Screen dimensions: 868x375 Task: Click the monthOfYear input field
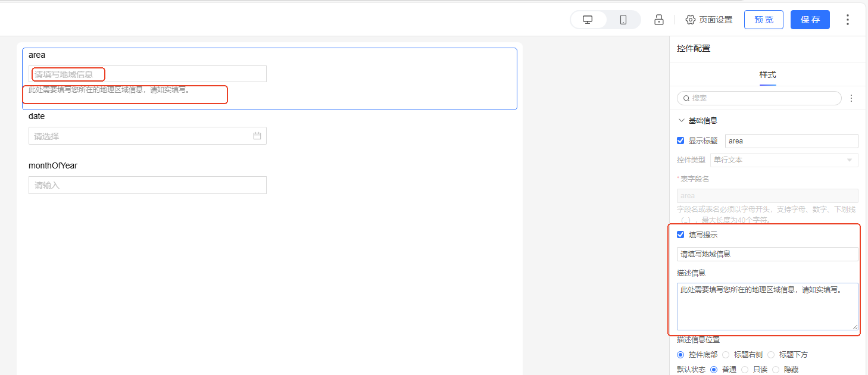(x=147, y=185)
